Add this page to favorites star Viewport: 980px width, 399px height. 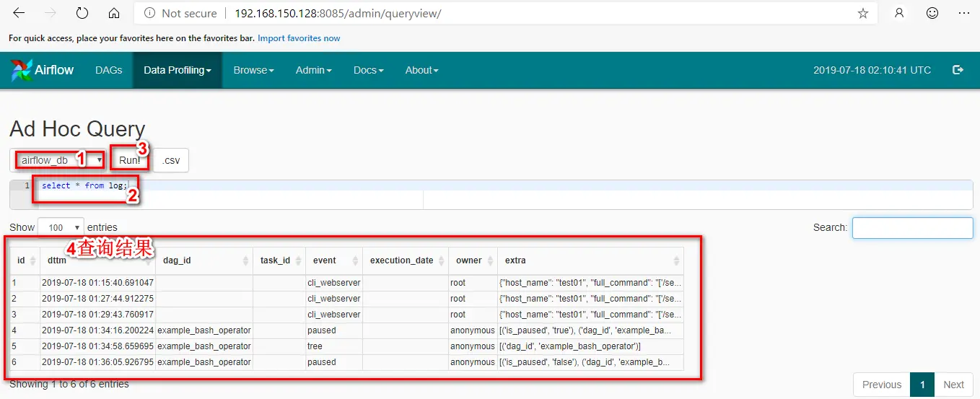(x=863, y=13)
